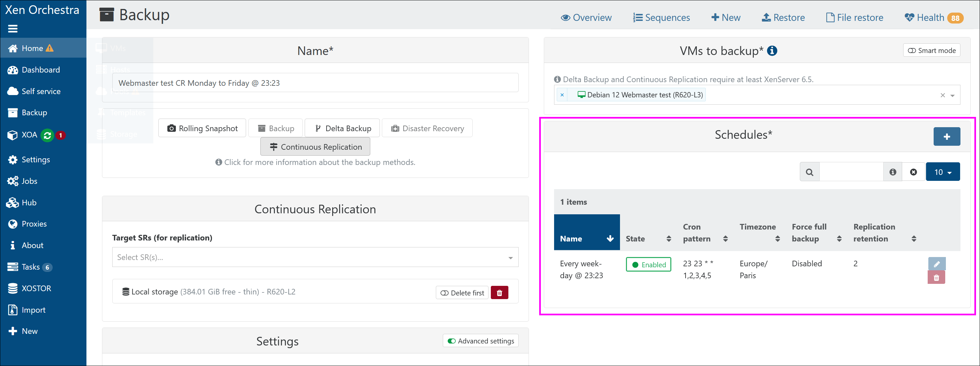Remove Local storage target with the red trash icon
The image size is (980, 366).
pos(499,292)
